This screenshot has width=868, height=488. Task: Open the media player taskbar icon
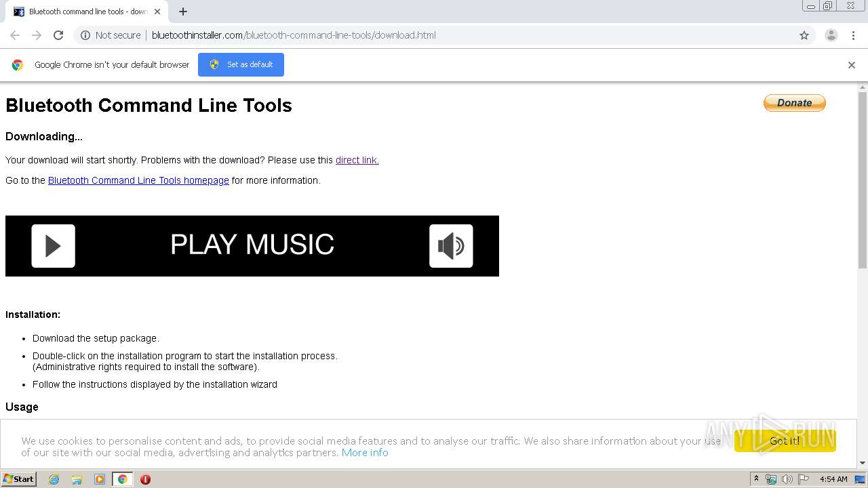coord(100,479)
